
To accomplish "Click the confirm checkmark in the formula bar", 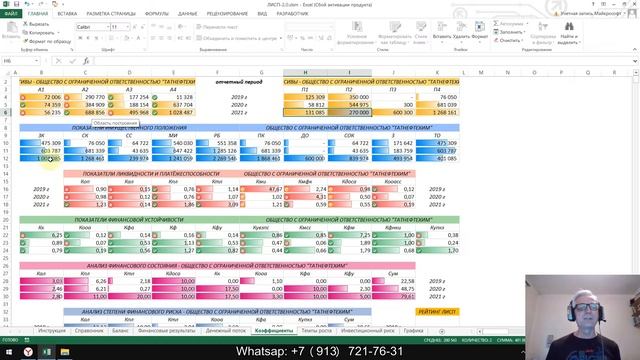I will [72, 61].
